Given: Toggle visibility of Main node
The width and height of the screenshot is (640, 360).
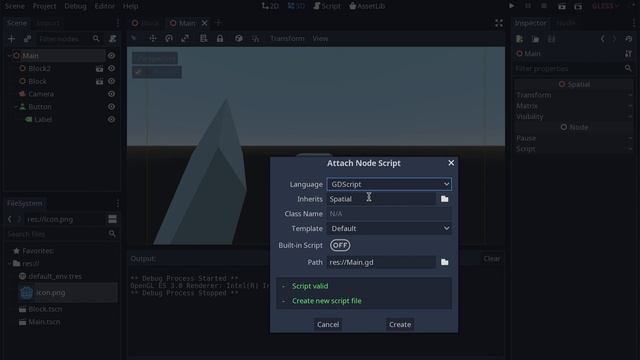Looking at the screenshot, I should 111,56.
